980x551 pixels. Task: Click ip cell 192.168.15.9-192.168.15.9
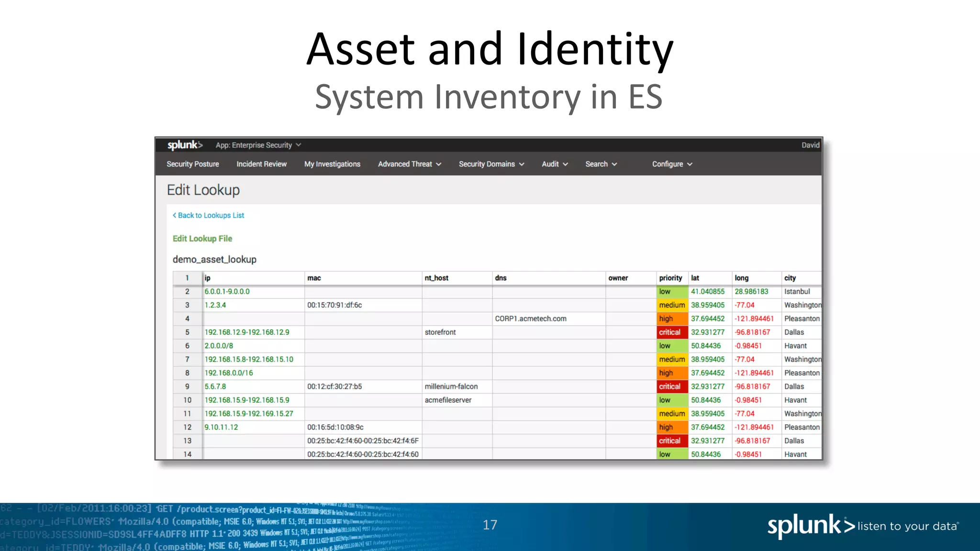point(254,400)
